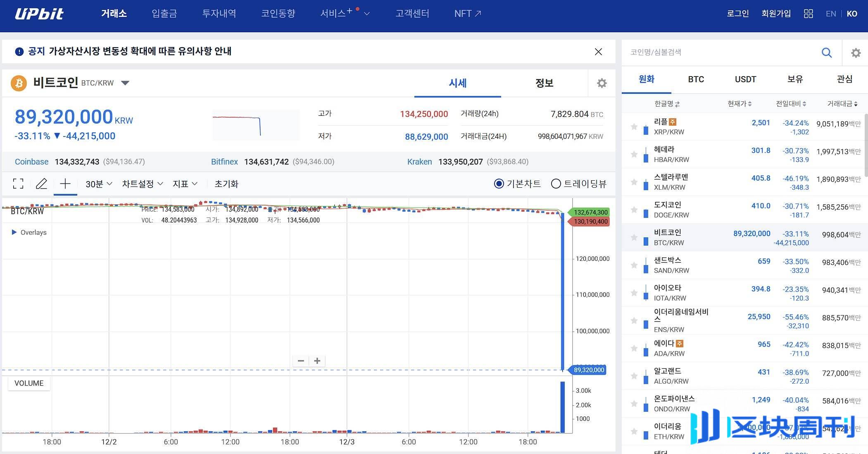Click the 관심 star icon for 비트코인
The height and width of the screenshot is (454, 868).
[x=634, y=237]
